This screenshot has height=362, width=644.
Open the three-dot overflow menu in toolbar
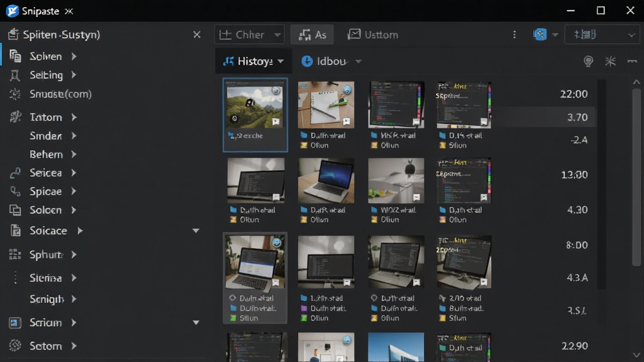point(514,35)
